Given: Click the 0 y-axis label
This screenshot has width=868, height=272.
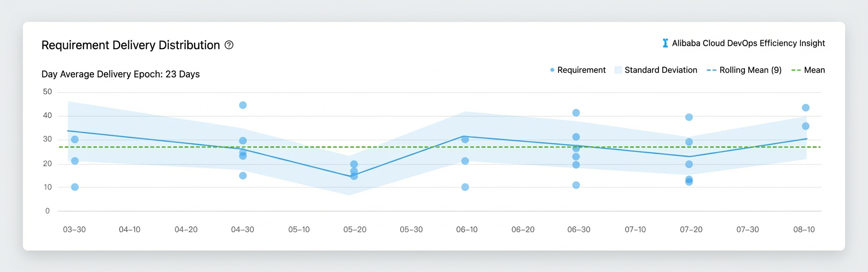Looking at the screenshot, I should tap(47, 211).
